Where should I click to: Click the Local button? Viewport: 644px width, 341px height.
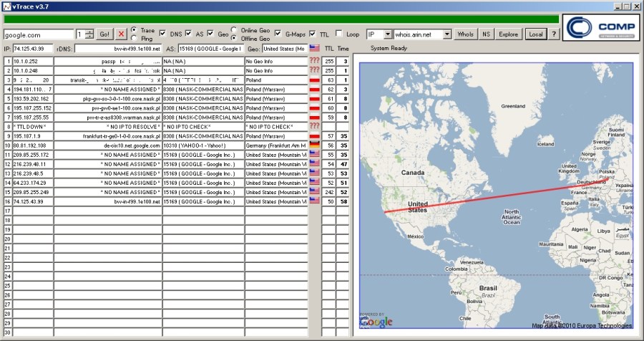pos(535,34)
